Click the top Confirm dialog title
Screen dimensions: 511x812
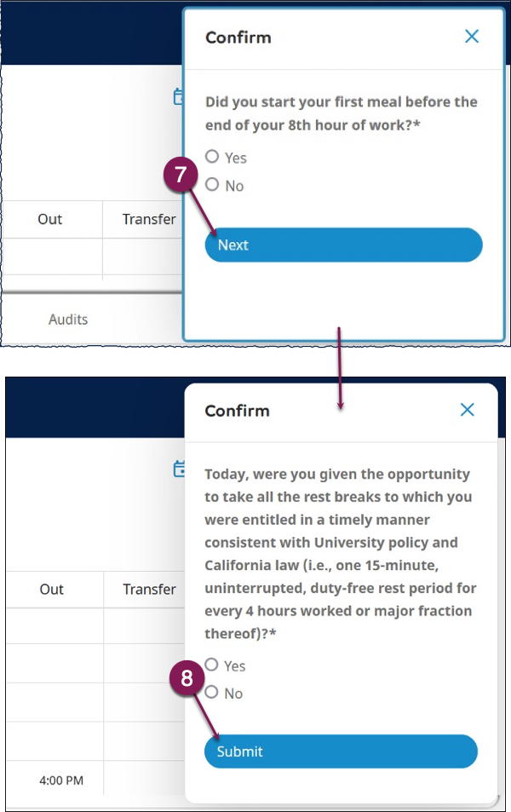tap(238, 37)
